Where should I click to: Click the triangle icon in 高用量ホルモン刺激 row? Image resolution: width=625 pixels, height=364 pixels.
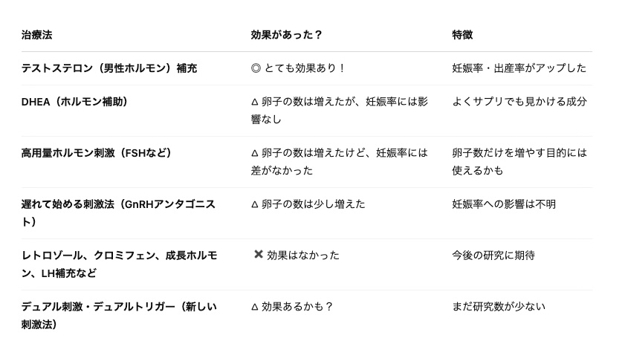(x=255, y=153)
